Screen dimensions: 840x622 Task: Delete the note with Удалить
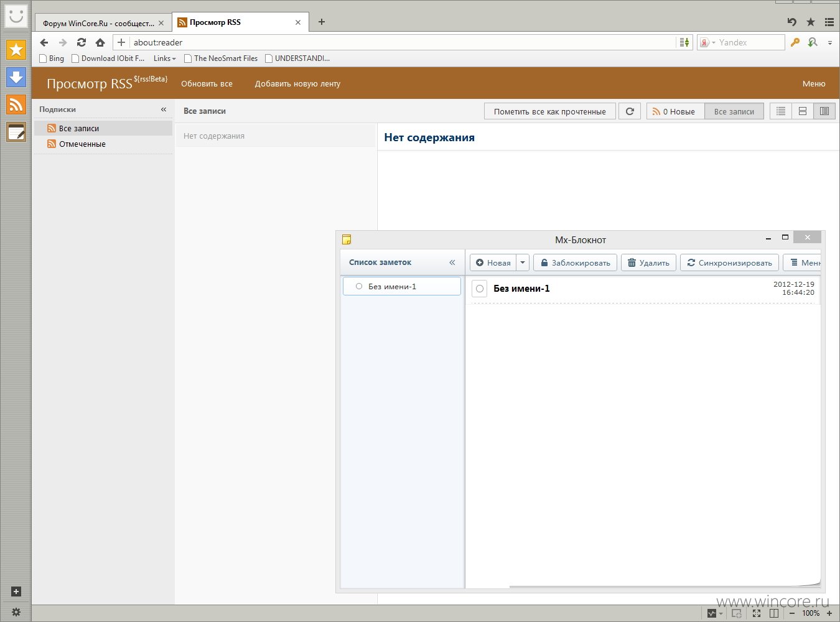point(648,262)
